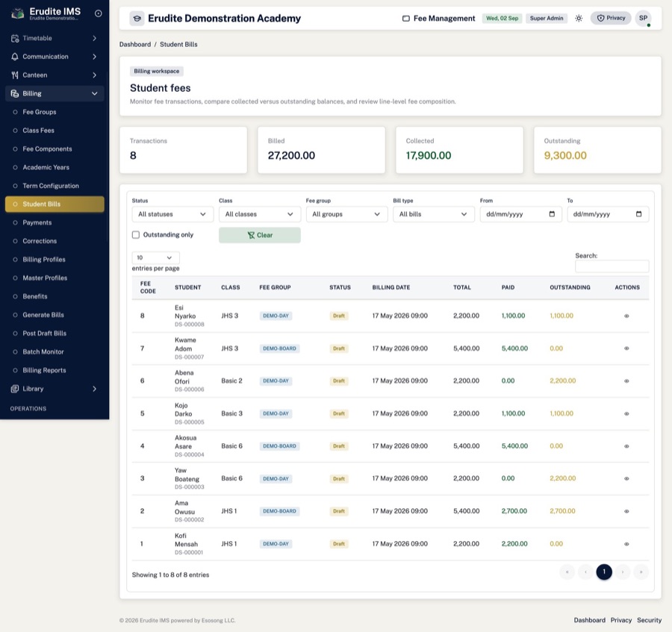
Task: Clear the applied filters
Action: click(x=260, y=235)
